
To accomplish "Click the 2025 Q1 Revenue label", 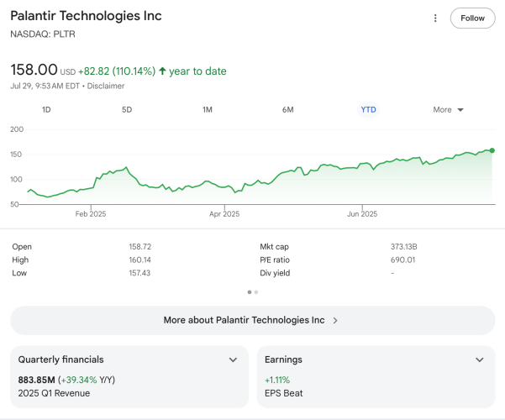I will tap(54, 393).
